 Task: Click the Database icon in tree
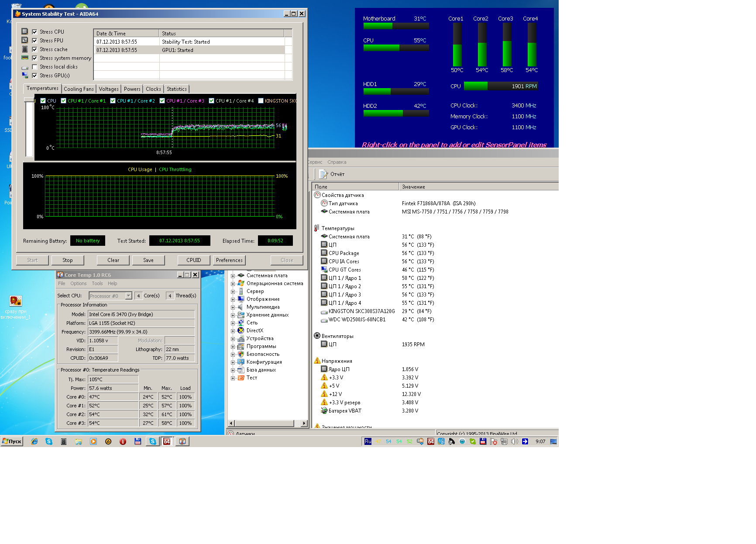click(x=241, y=370)
